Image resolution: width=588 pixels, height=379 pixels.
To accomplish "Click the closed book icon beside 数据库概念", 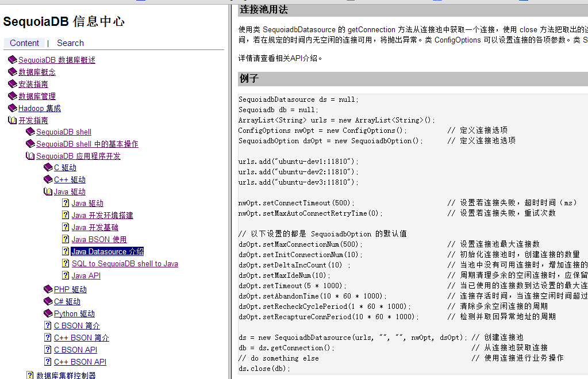I will point(13,72).
